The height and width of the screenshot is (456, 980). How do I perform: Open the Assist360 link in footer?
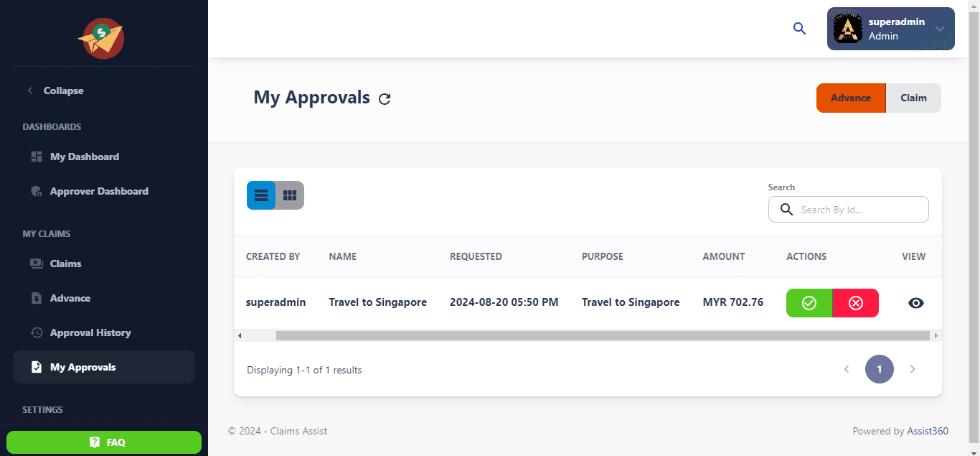point(928,431)
